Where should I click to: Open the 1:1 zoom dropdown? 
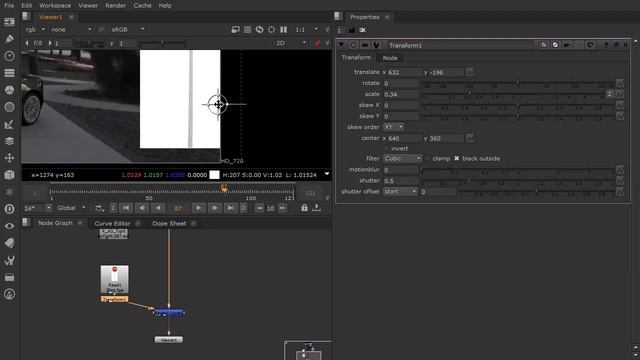point(306,29)
